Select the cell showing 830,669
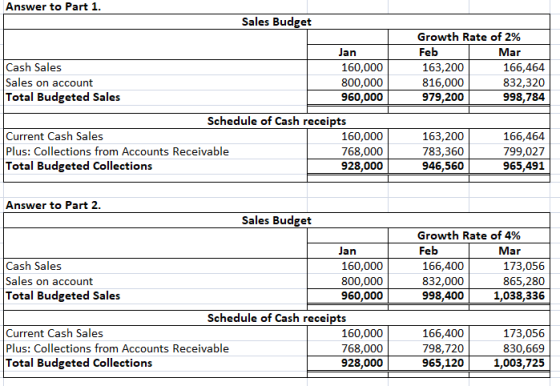560x386 pixels. coord(510,348)
